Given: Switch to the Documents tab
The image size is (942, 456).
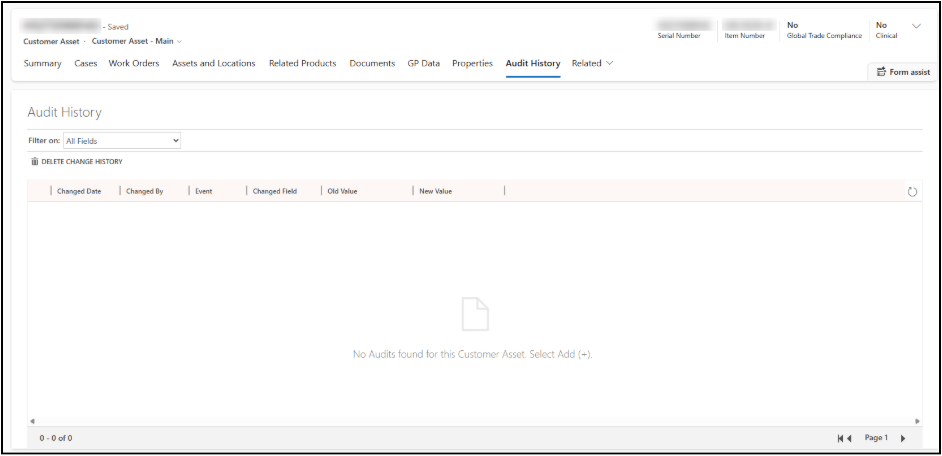Looking at the screenshot, I should [372, 63].
